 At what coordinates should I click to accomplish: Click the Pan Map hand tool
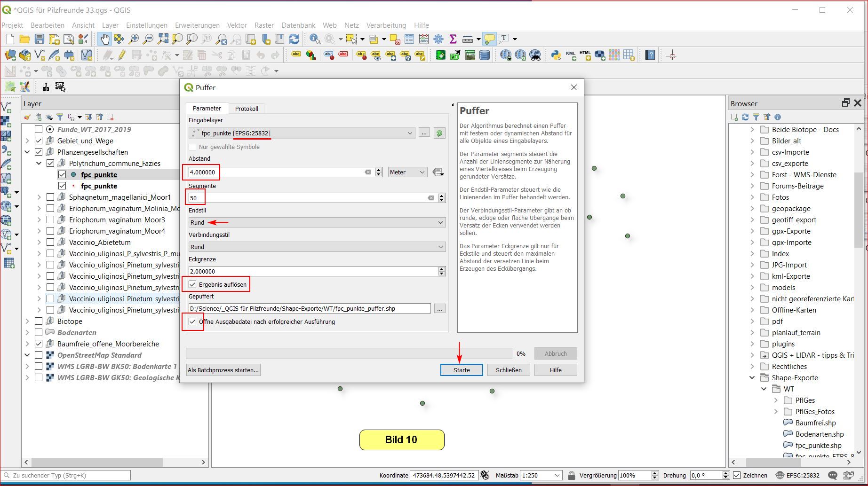104,39
